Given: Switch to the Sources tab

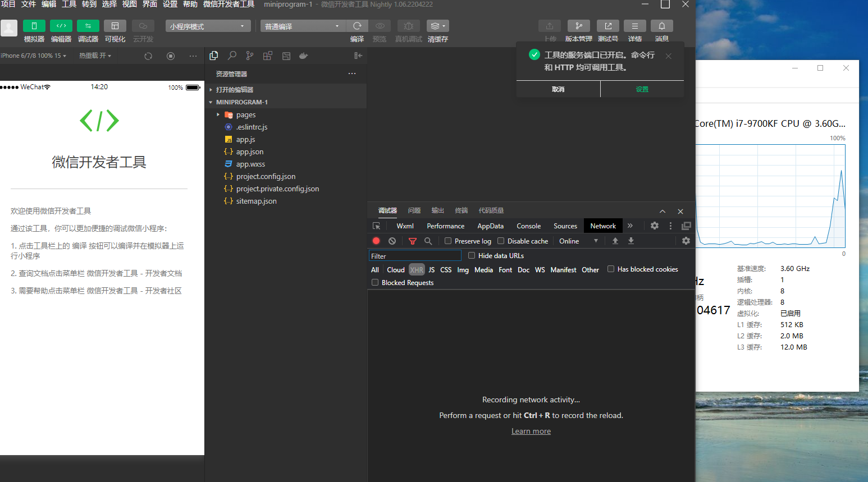Looking at the screenshot, I should point(565,226).
